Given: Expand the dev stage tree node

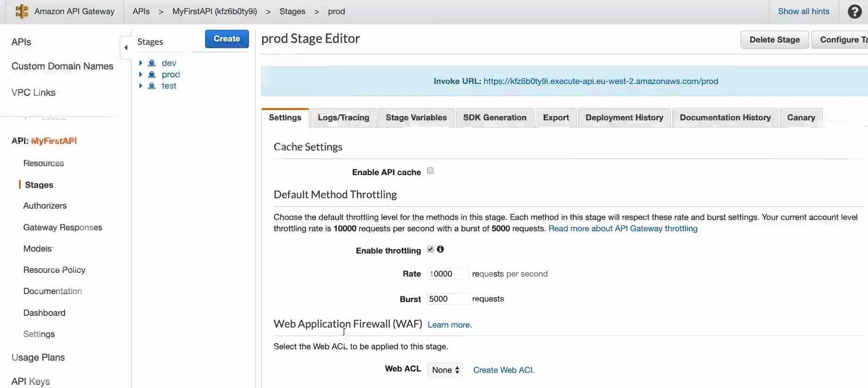Looking at the screenshot, I should pos(141,63).
